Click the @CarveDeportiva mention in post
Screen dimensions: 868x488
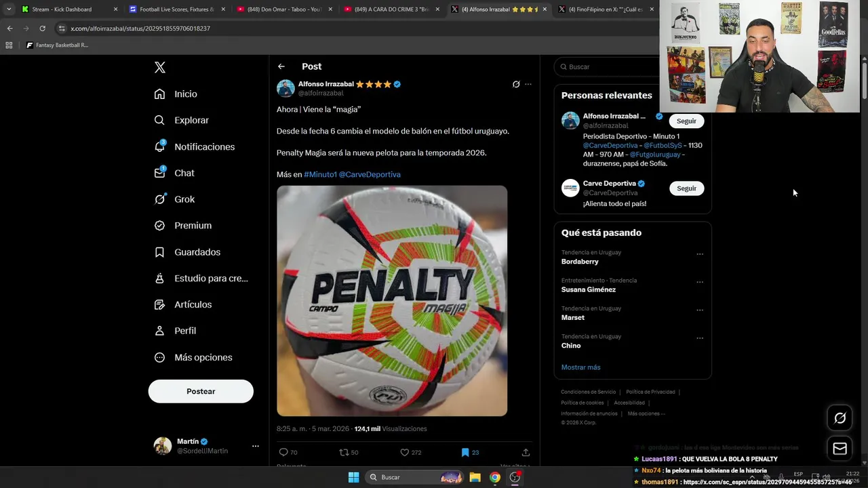point(370,174)
